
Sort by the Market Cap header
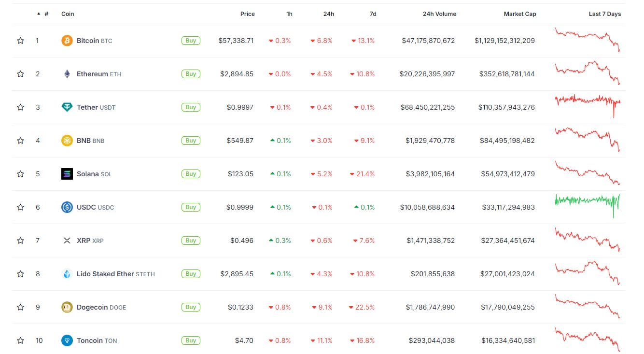[x=520, y=14]
